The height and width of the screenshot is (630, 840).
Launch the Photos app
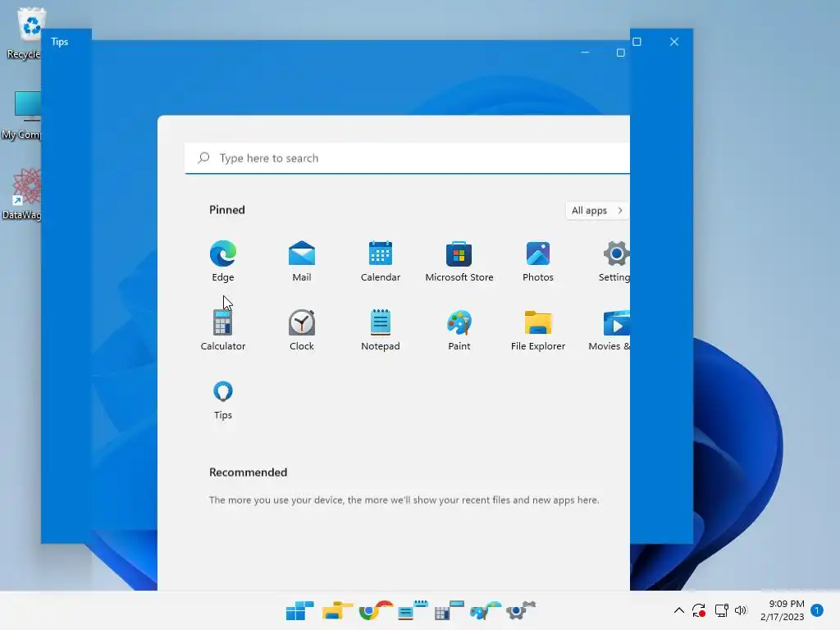538,261
